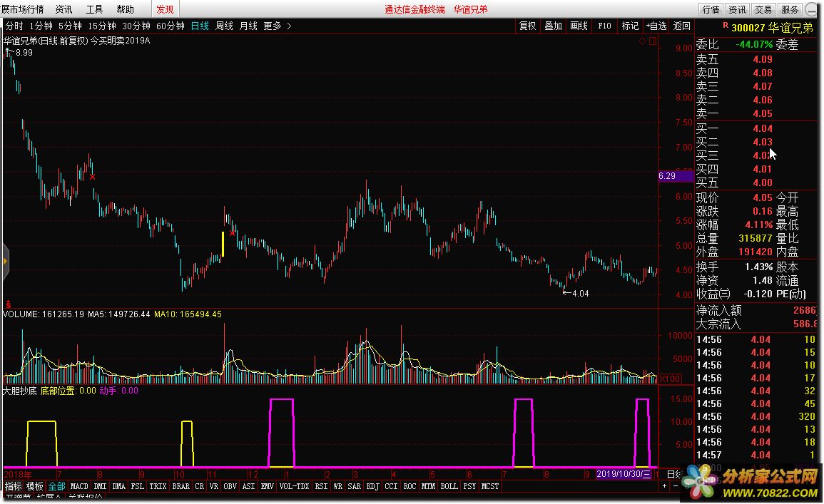This screenshot has height=504, width=824.
Task: Switch indicator to MACD
Action: tap(79, 487)
